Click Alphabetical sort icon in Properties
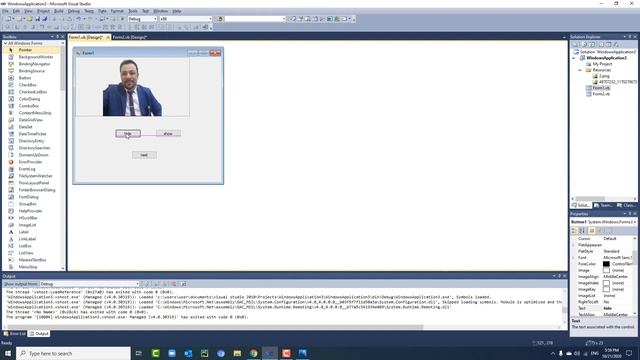The height and width of the screenshot is (360, 640). [582, 231]
